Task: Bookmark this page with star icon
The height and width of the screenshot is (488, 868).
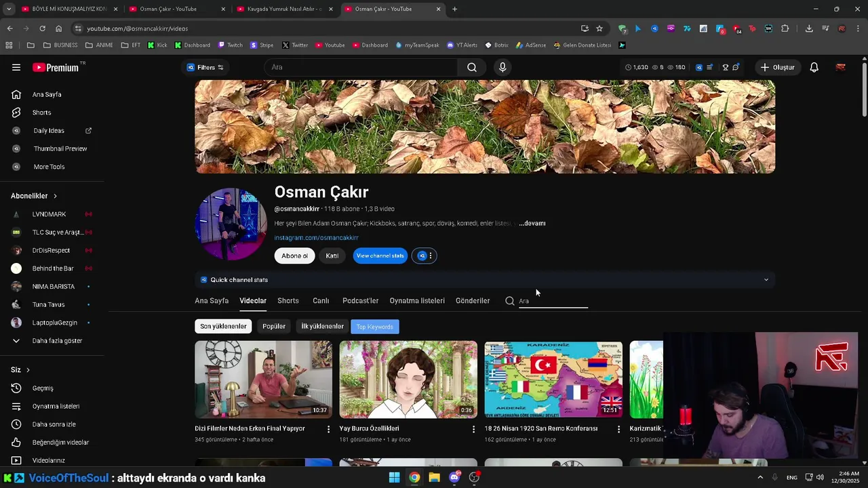Action: (x=599, y=28)
